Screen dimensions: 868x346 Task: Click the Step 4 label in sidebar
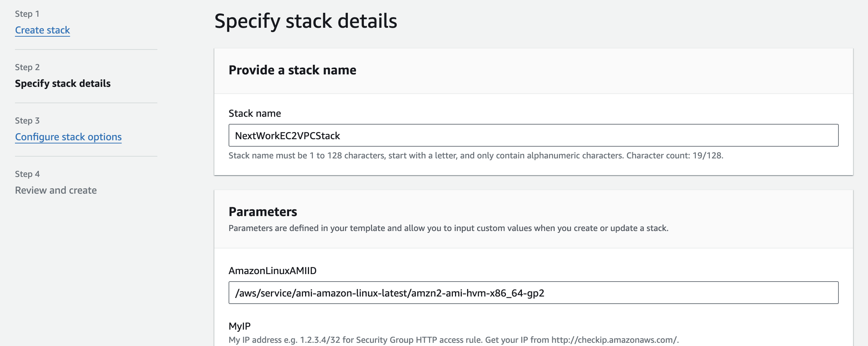27,174
